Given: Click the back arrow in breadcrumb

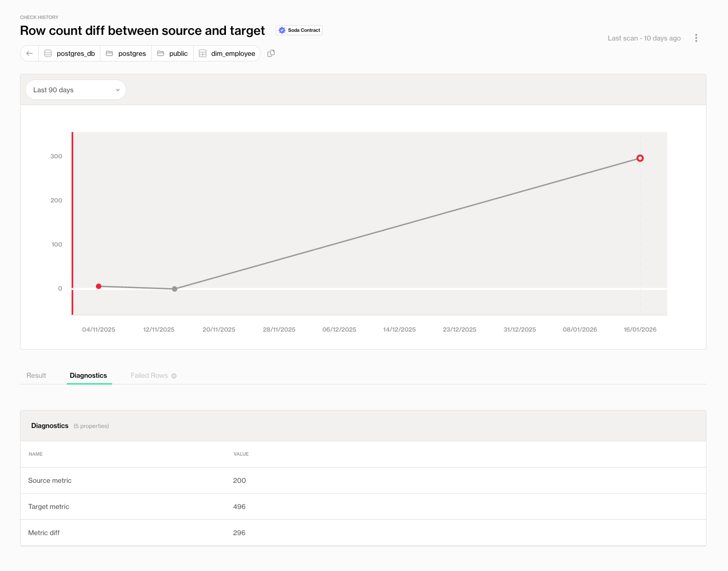Looking at the screenshot, I should (x=29, y=53).
